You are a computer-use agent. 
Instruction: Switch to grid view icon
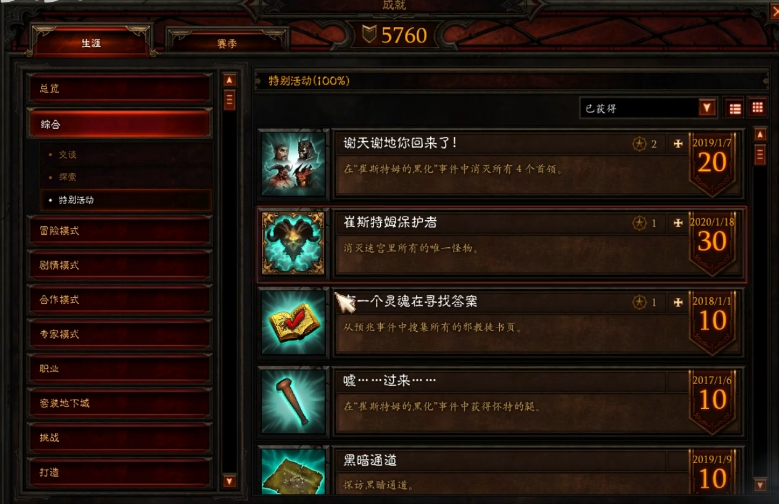pos(757,108)
